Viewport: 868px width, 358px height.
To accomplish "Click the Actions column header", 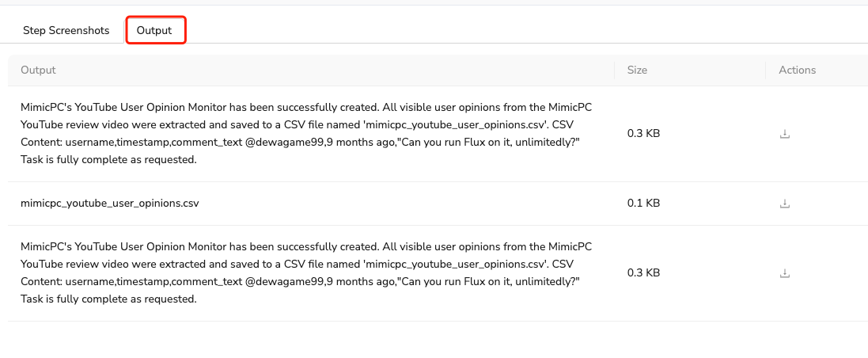I will 797,70.
